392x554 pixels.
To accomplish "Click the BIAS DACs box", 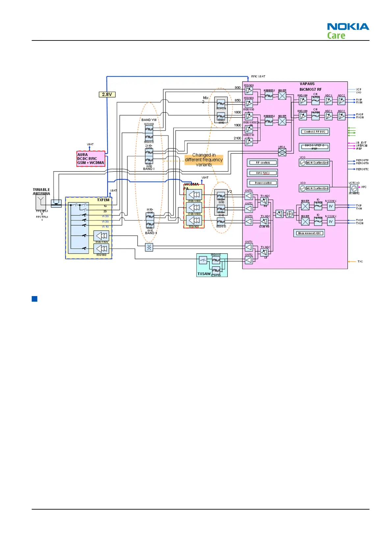I will pyautogui.click(x=262, y=173).
